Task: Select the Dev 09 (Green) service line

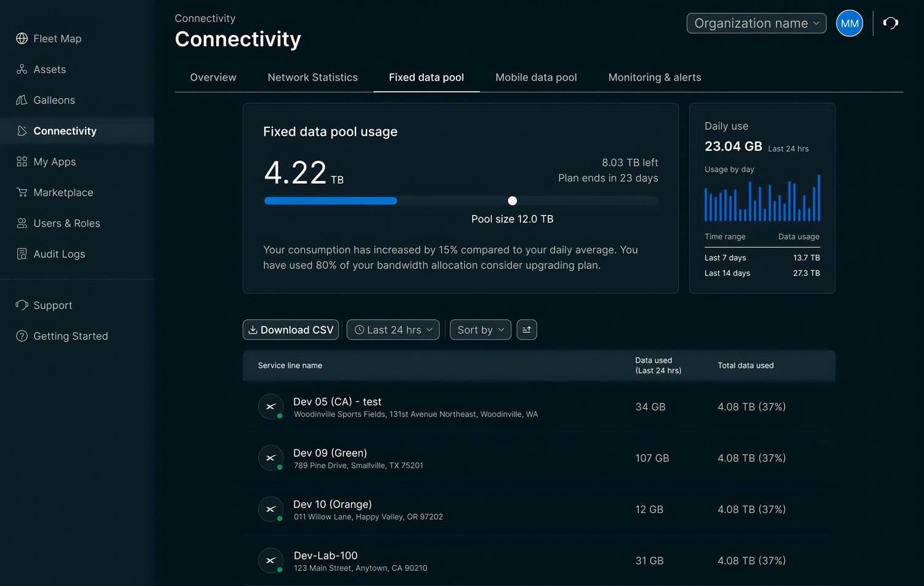Action: pyautogui.click(x=330, y=453)
